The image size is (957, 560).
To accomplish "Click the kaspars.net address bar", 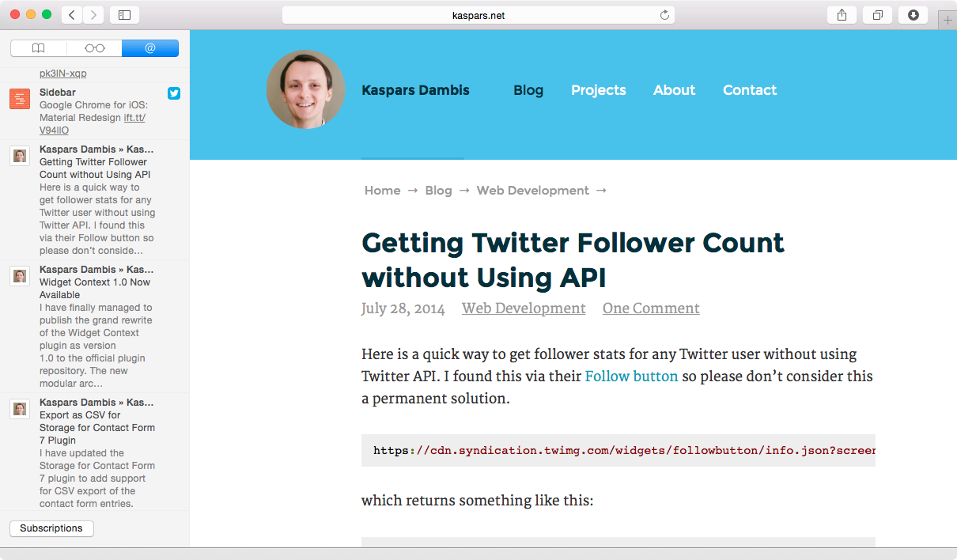I will [x=478, y=15].
